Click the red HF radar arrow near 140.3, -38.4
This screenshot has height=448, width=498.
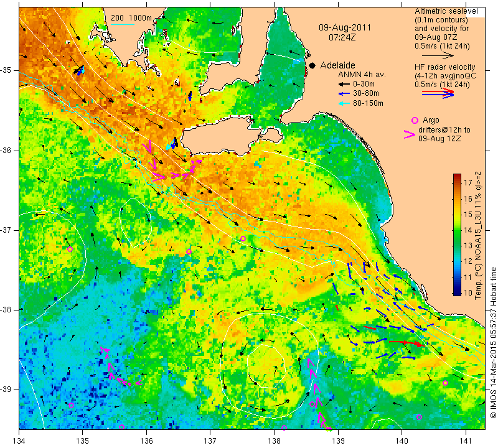point(407,343)
